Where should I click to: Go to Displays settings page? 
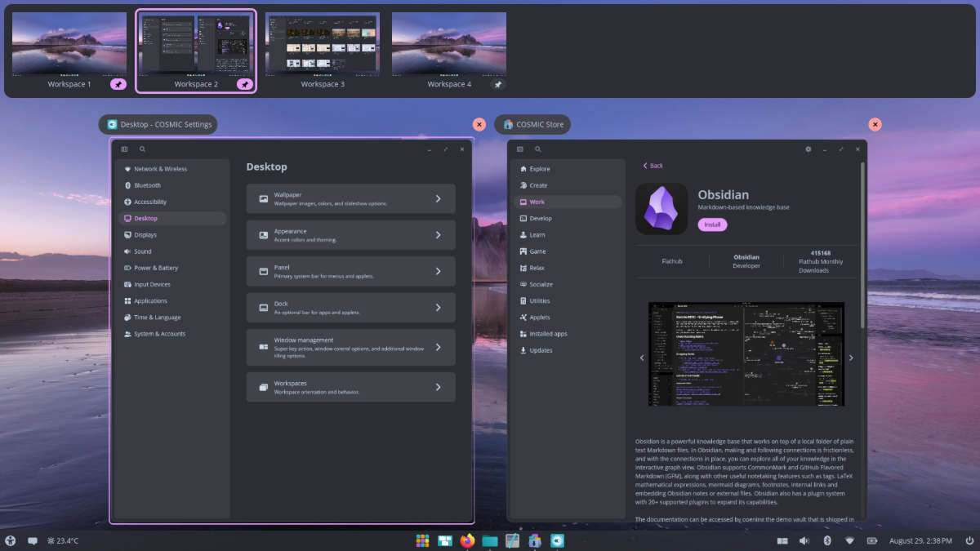pos(172,235)
